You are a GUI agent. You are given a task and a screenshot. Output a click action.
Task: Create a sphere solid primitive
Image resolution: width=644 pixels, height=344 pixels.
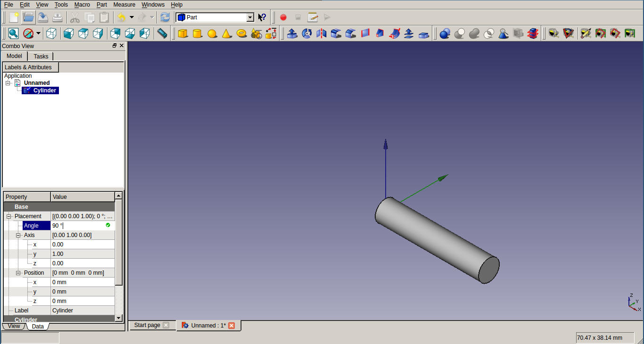point(212,33)
